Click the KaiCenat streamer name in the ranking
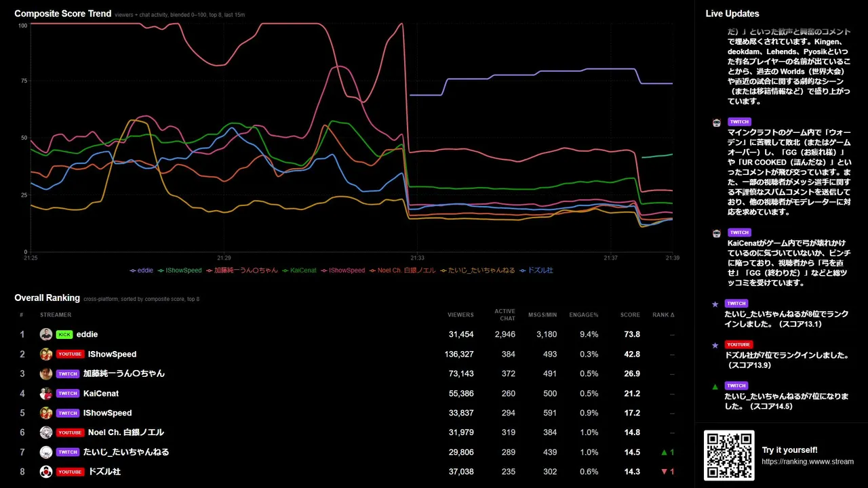 pos(101,394)
